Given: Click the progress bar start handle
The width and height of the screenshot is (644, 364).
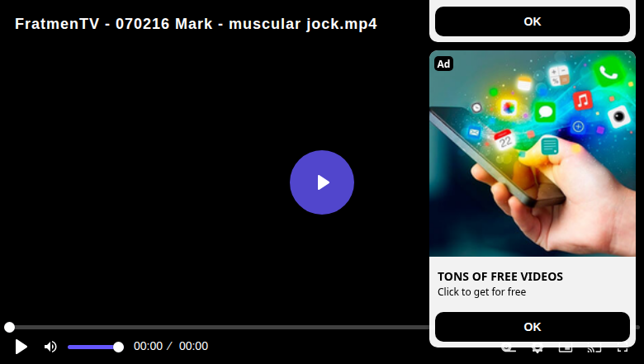Looking at the screenshot, I should pos(9,327).
